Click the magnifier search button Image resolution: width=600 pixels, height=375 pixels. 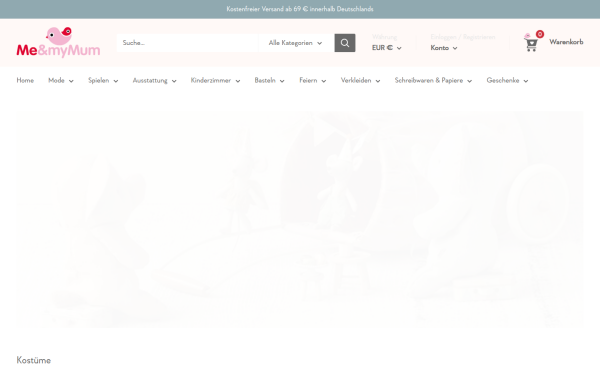pos(345,43)
